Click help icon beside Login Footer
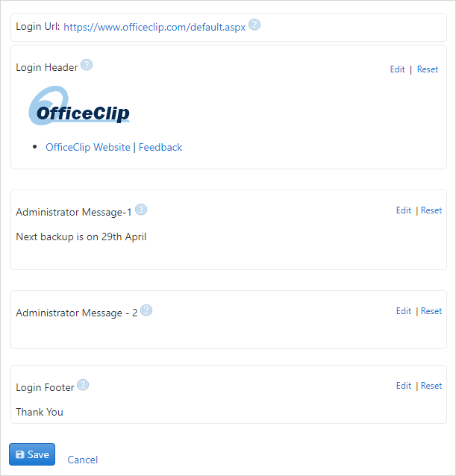The height and width of the screenshot is (476, 456). point(83,385)
